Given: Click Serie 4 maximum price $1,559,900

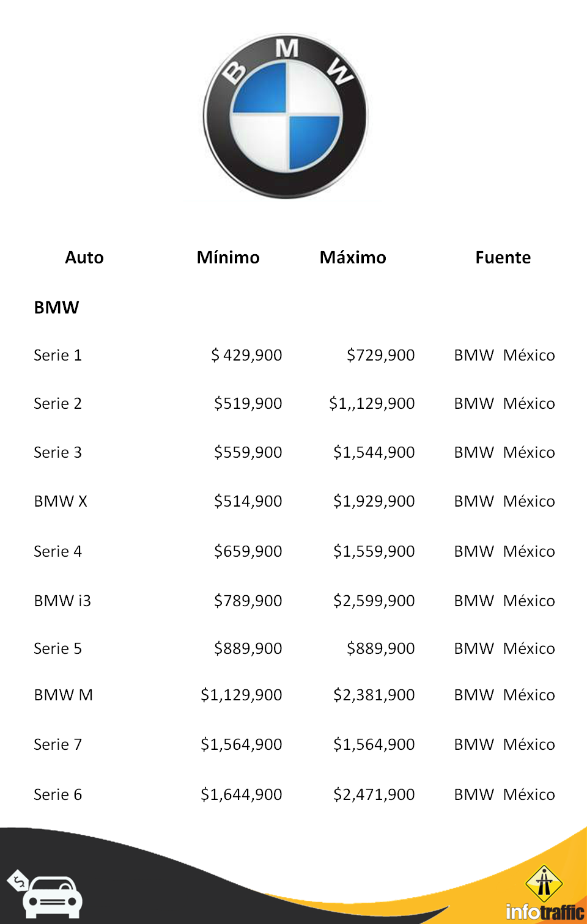Looking at the screenshot, I should click(x=374, y=551).
